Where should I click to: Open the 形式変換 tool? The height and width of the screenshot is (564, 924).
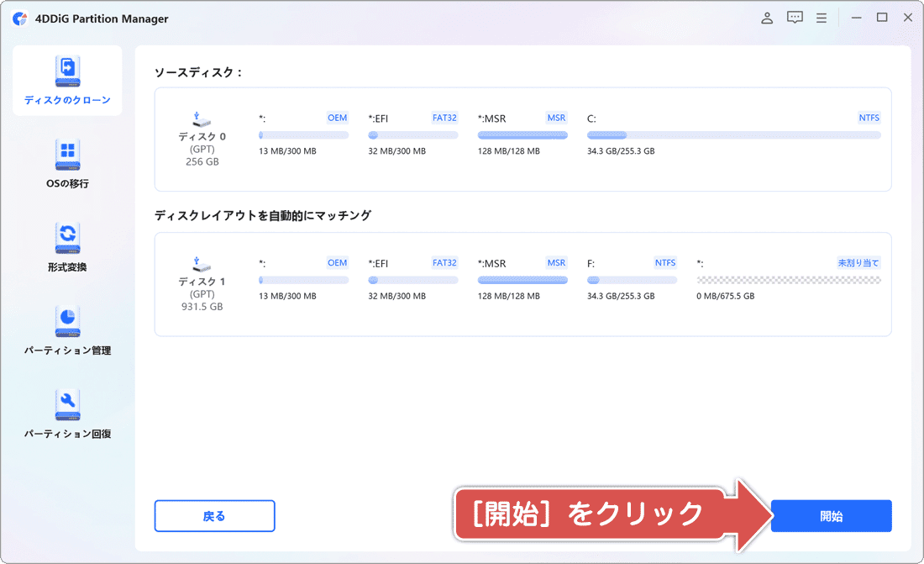[x=67, y=244]
